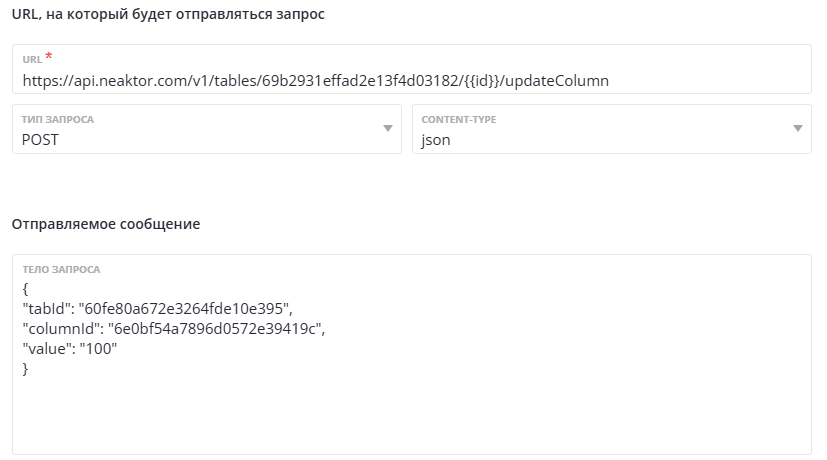Click the red required asterisk by URL
The height and width of the screenshot is (460, 827).
click(x=48, y=56)
